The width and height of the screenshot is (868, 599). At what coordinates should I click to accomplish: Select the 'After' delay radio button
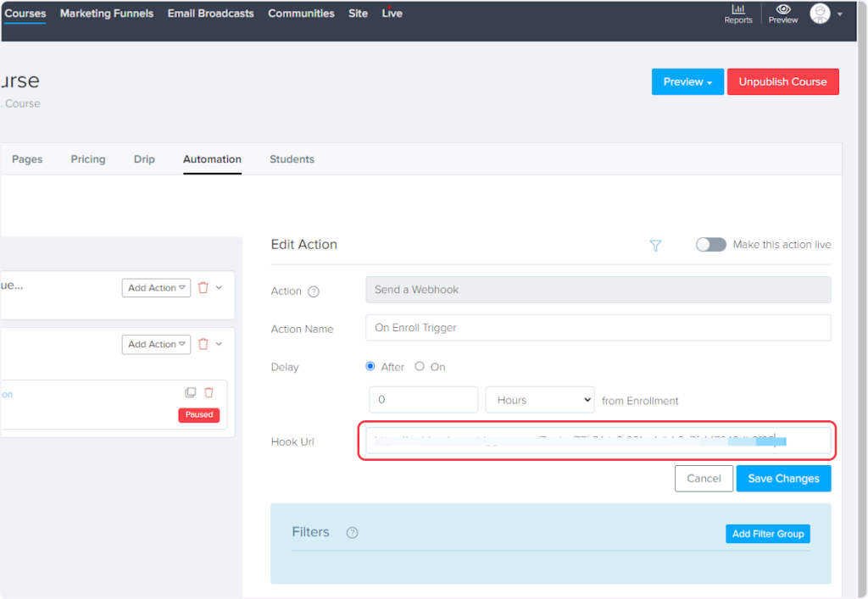370,367
